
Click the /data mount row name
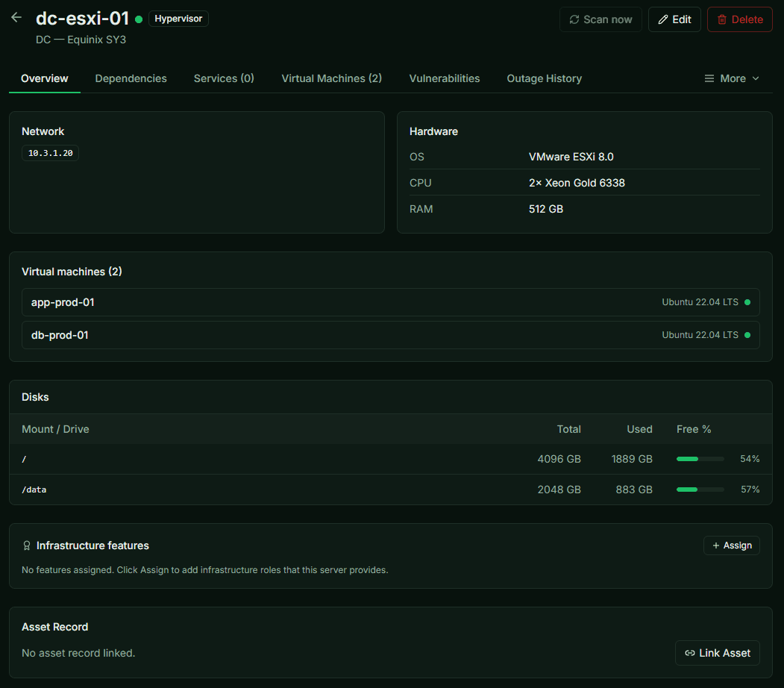(34, 490)
